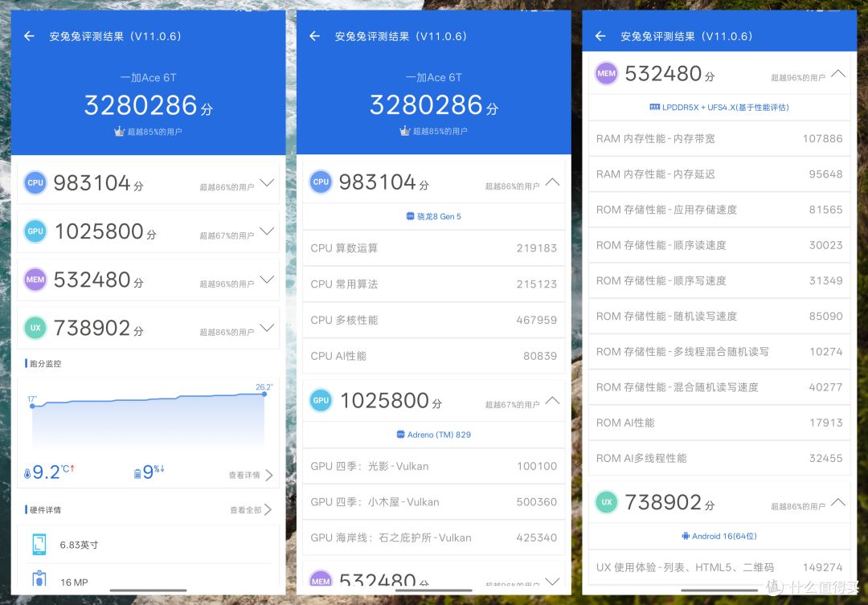The width and height of the screenshot is (868, 605).
Task: Open 查看详情 temperature details link
Action: click(x=250, y=475)
